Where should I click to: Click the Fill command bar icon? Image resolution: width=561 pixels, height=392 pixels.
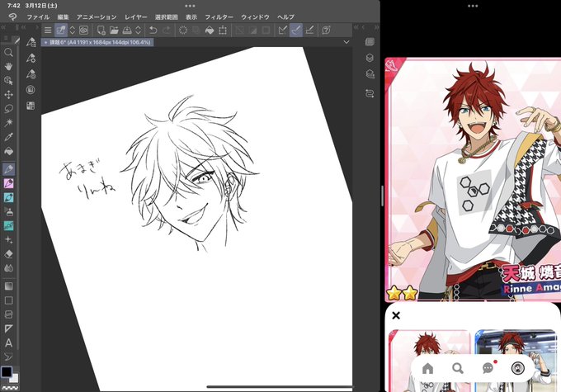point(210,30)
